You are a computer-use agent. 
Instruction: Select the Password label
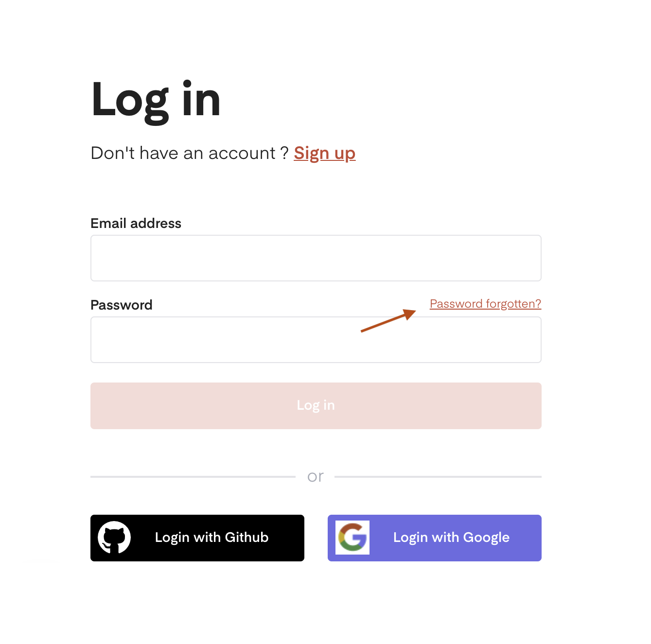point(121,305)
